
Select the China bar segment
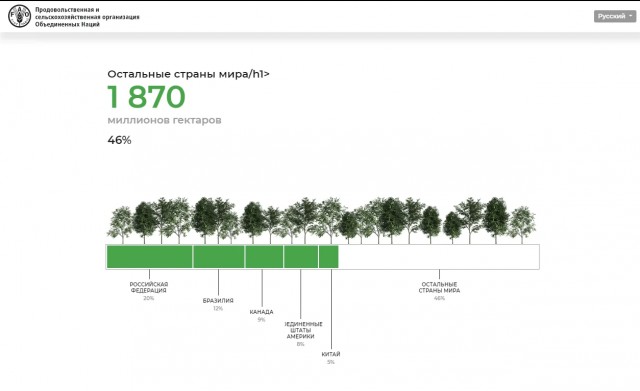329,257
